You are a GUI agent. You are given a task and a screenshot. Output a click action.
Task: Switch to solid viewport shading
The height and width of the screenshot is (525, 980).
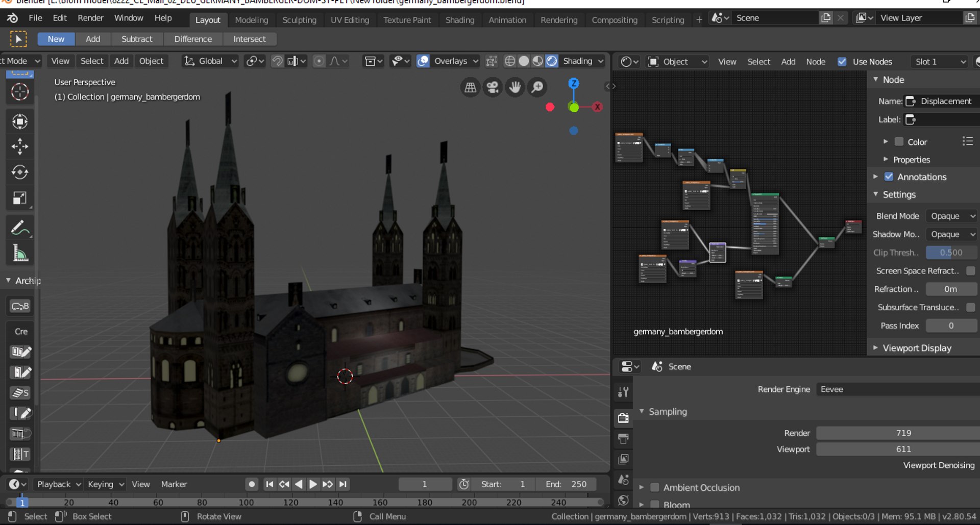click(x=524, y=61)
